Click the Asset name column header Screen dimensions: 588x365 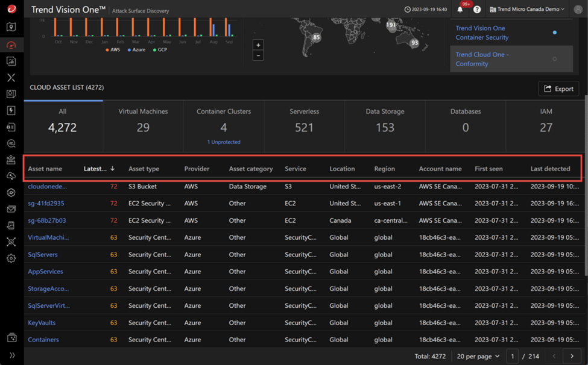(x=45, y=169)
